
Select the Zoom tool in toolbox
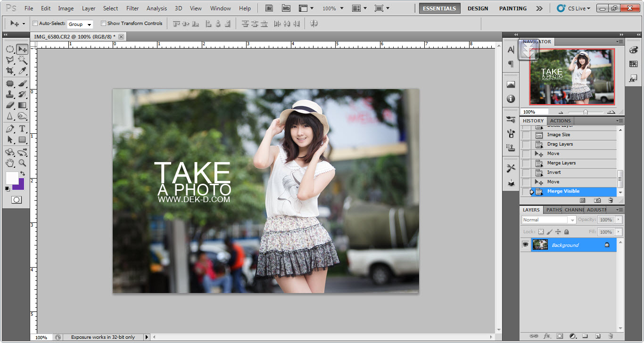(x=22, y=163)
